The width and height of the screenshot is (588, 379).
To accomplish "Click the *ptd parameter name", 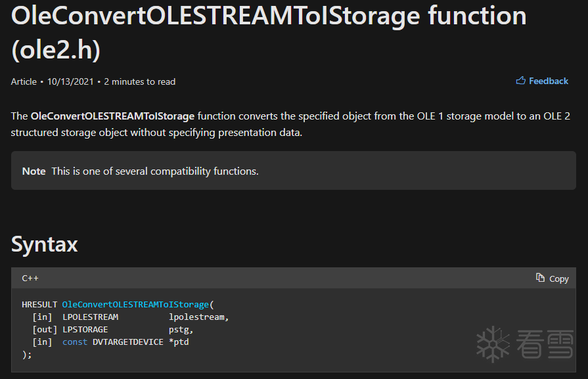I will click(x=179, y=342).
